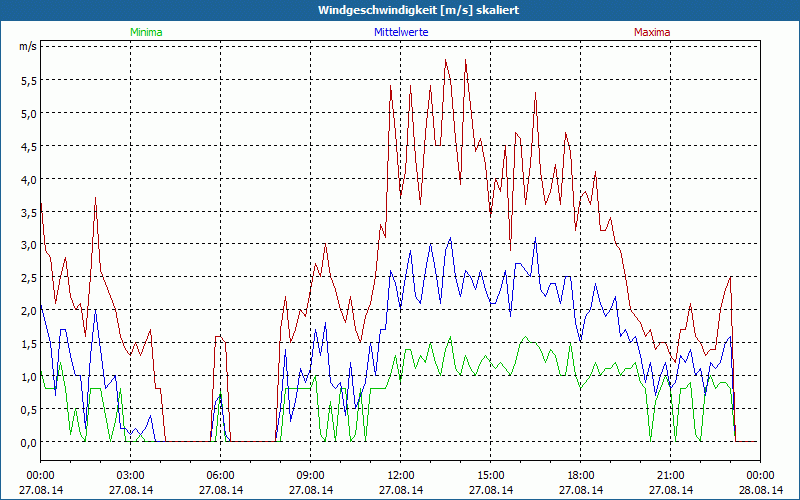Click the 5,0 y-axis value
The height and width of the screenshot is (500, 800).
click(x=29, y=113)
